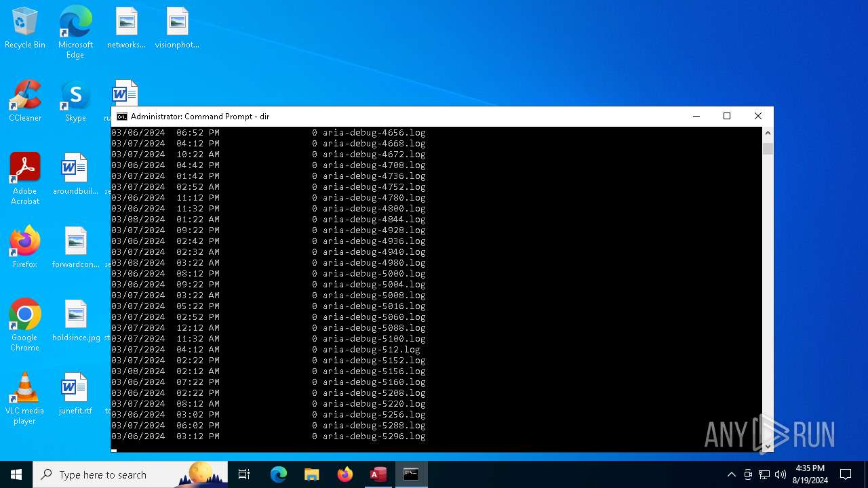The image size is (868, 488).
Task: Maximize the Command Prompt window
Action: [x=727, y=117]
